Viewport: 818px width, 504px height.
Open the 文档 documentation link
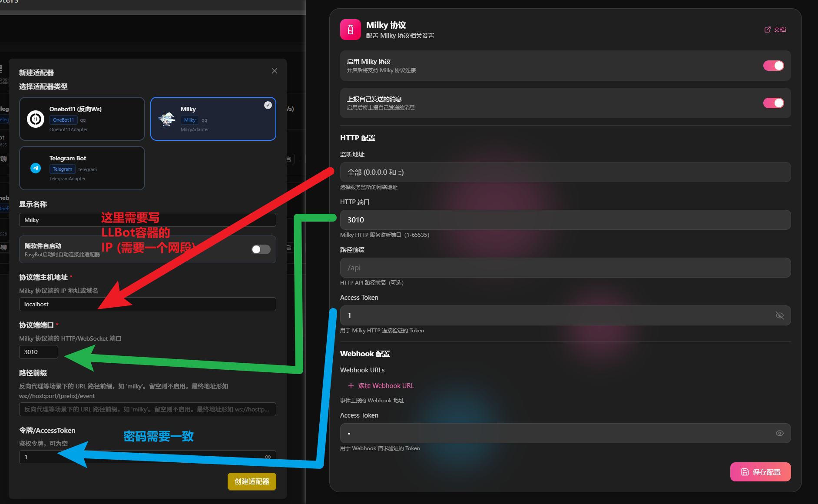(x=775, y=30)
